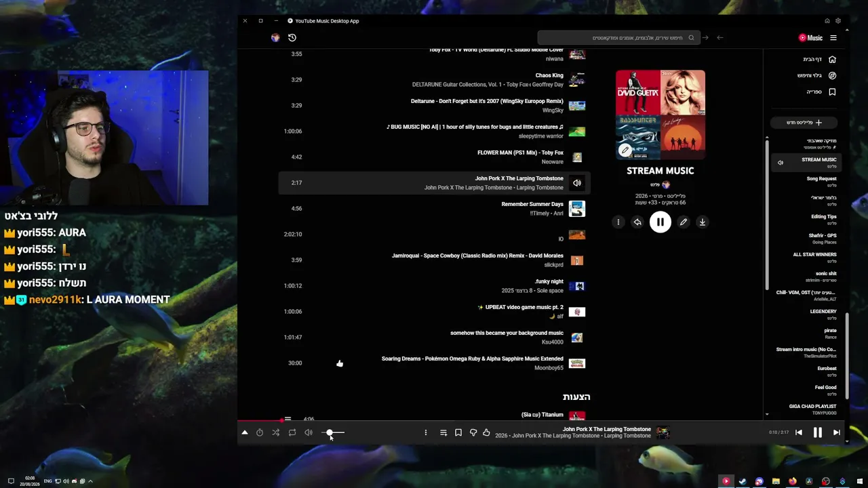Like current song in player bar

point(486,432)
